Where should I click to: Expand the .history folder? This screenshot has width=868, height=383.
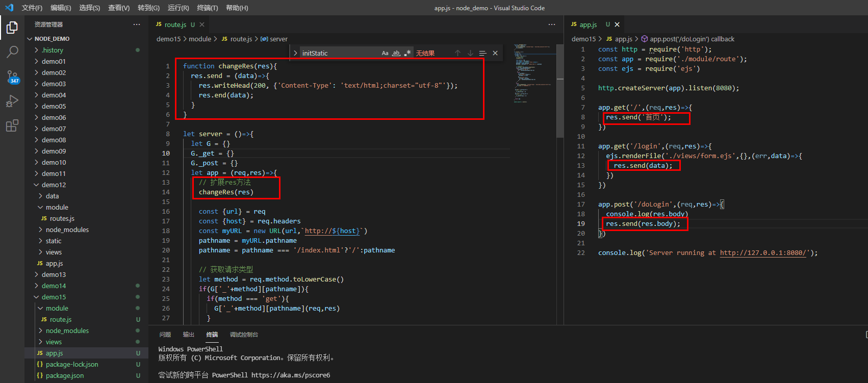point(86,50)
